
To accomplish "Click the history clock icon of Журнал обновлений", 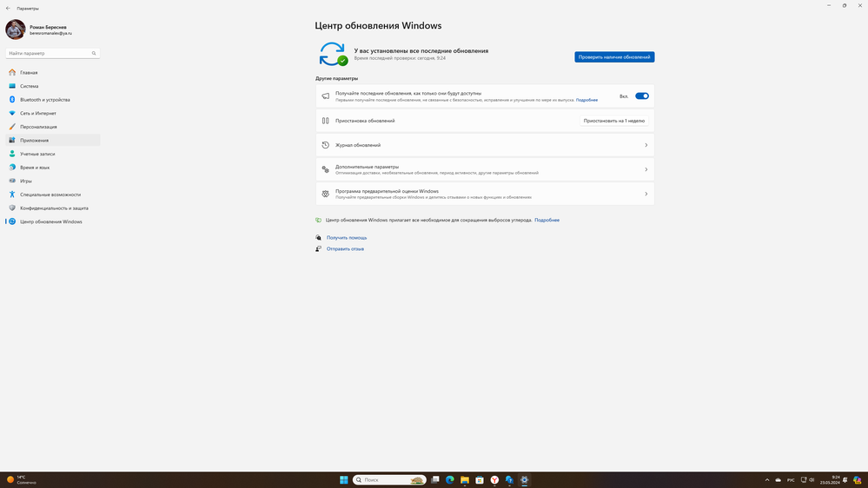I will click(x=326, y=145).
